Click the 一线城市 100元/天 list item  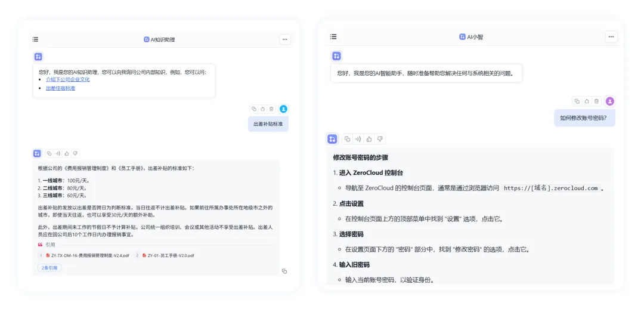pyautogui.click(x=64, y=180)
